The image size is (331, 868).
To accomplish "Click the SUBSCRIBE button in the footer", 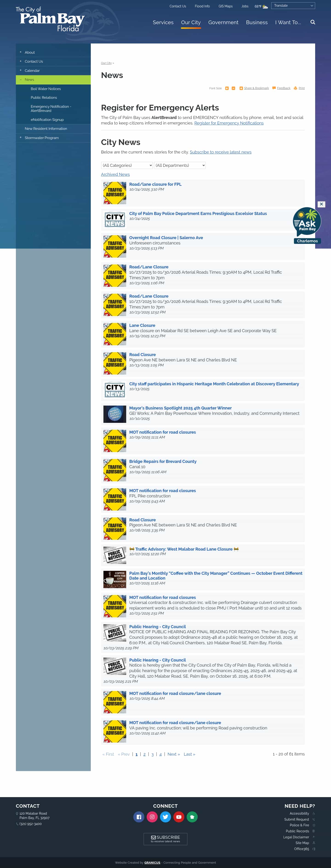I will (x=165, y=839).
